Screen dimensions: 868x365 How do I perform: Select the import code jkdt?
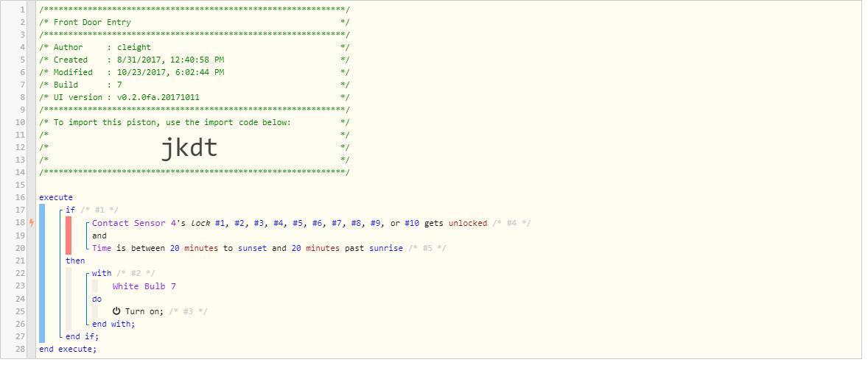coord(189,148)
